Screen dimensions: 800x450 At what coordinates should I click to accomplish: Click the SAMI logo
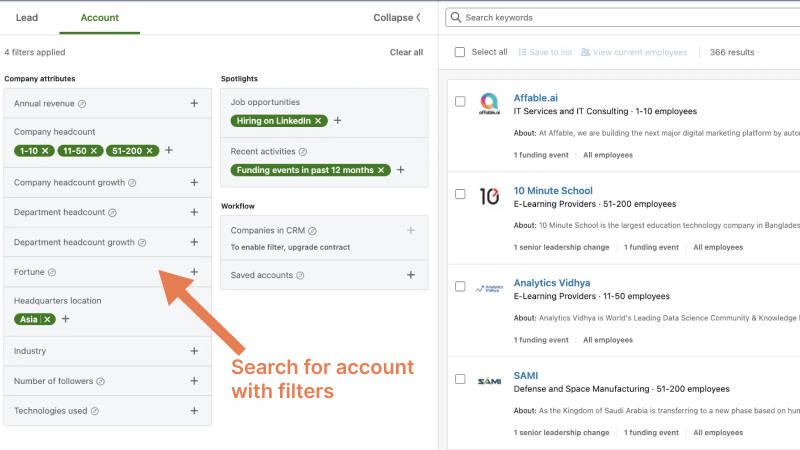pyautogui.click(x=489, y=381)
